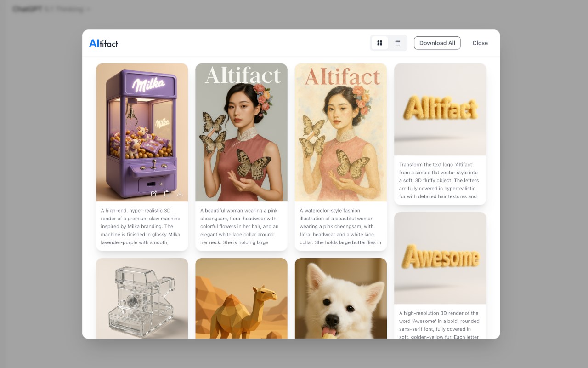The width and height of the screenshot is (588, 368).
Task: Copy the Milka claw machine prompt
Action: pyautogui.click(x=167, y=194)
